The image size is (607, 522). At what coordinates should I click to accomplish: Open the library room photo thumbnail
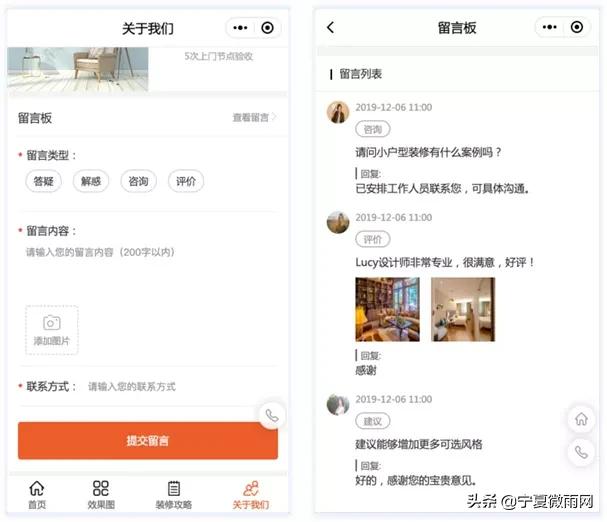(x=388, y=309)
